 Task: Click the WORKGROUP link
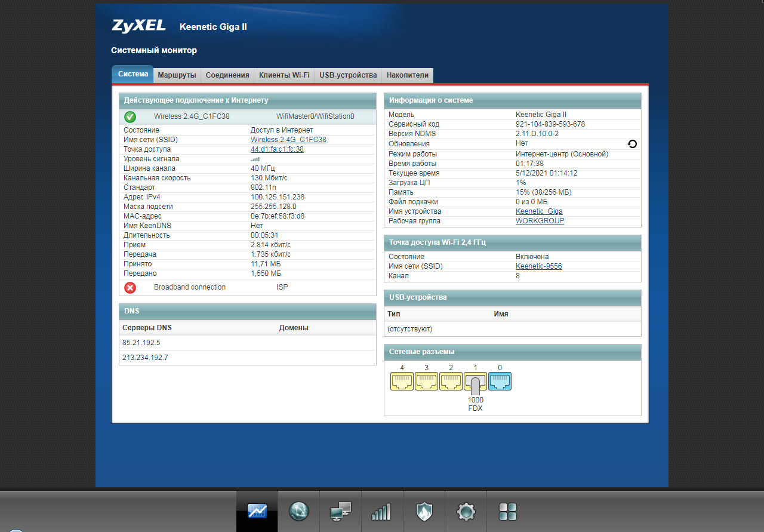[x=540, y=221]
